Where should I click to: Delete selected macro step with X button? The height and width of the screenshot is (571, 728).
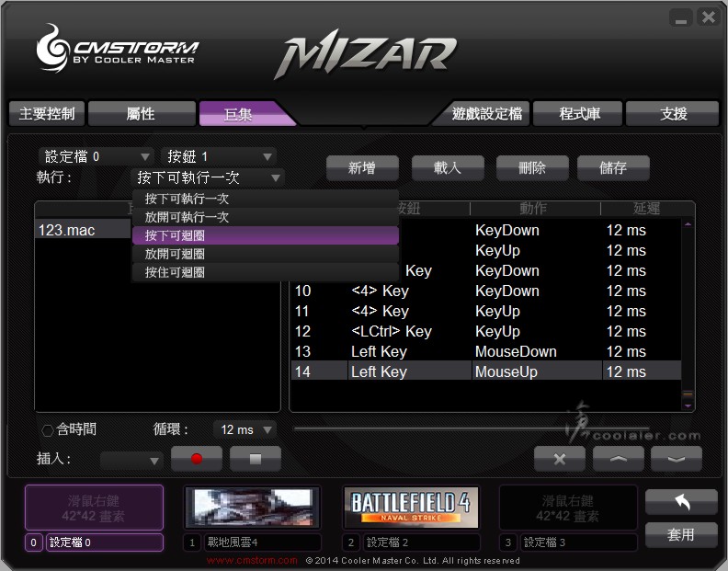[560, 459]
